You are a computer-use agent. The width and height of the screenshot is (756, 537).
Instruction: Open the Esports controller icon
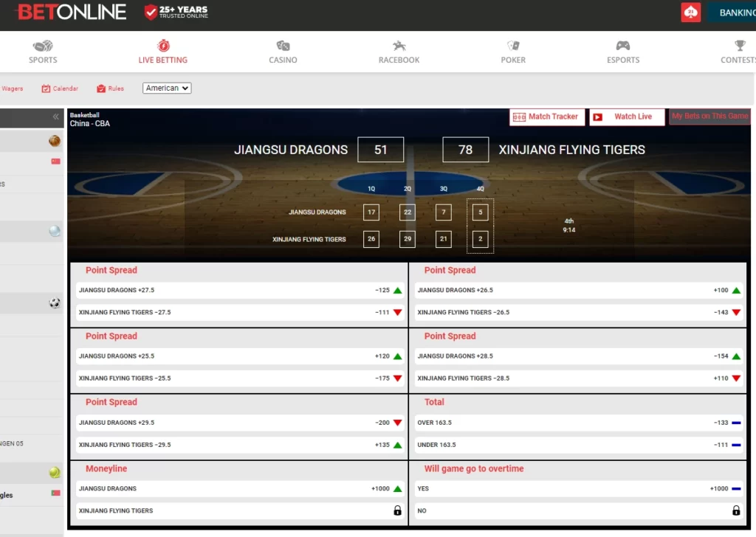[622, 46]
